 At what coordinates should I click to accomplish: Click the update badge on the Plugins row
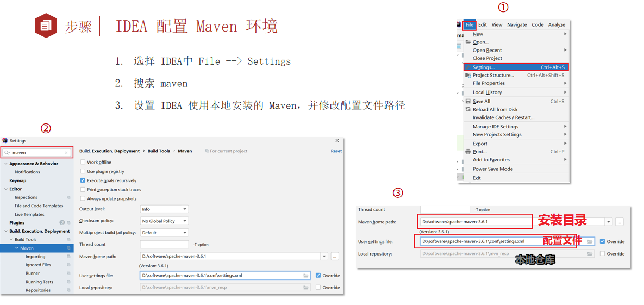click(x=62, y=223)
